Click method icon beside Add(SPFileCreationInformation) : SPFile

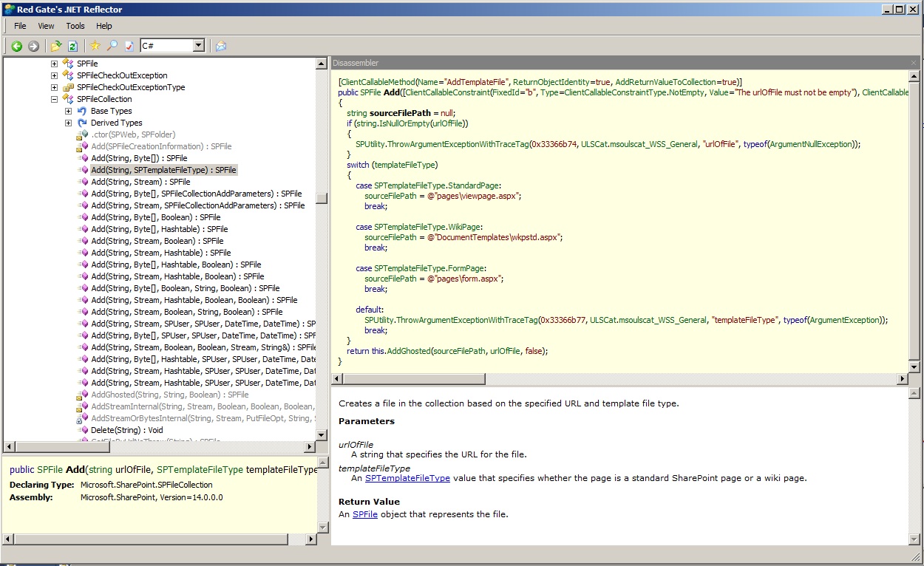(82, 146)
